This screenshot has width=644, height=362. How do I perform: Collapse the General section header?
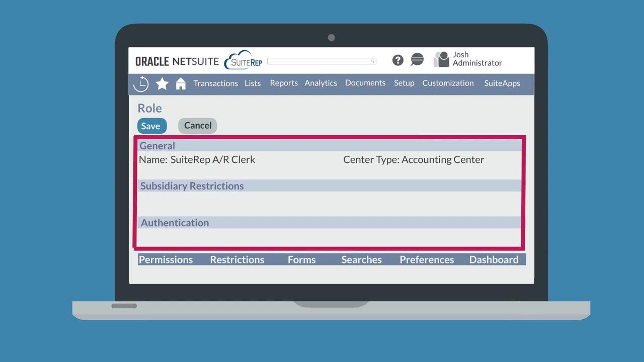pyautogui.click(x=330, y=146)
